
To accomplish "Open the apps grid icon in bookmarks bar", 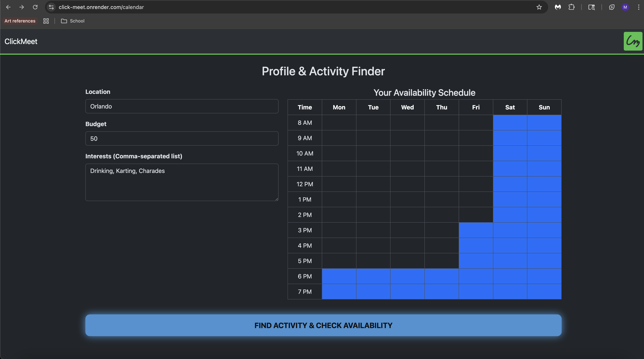I will click(46, 21).
